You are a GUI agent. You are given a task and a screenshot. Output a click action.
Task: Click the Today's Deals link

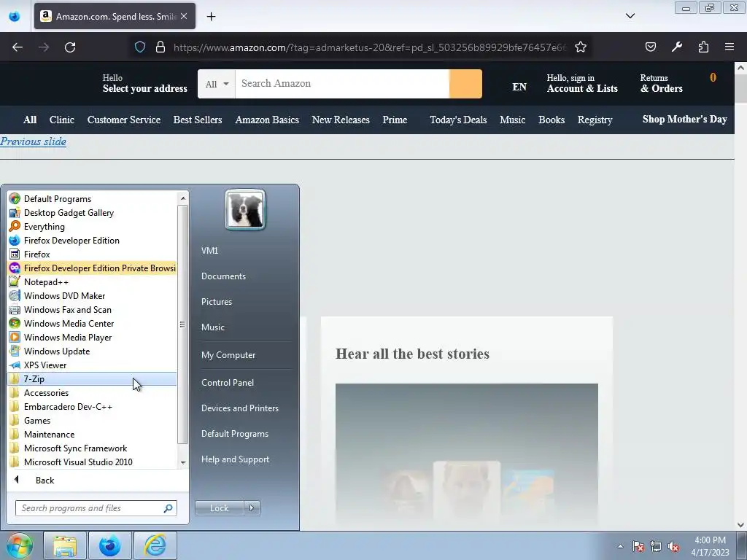pyautogui.click(x=458, y=120)
